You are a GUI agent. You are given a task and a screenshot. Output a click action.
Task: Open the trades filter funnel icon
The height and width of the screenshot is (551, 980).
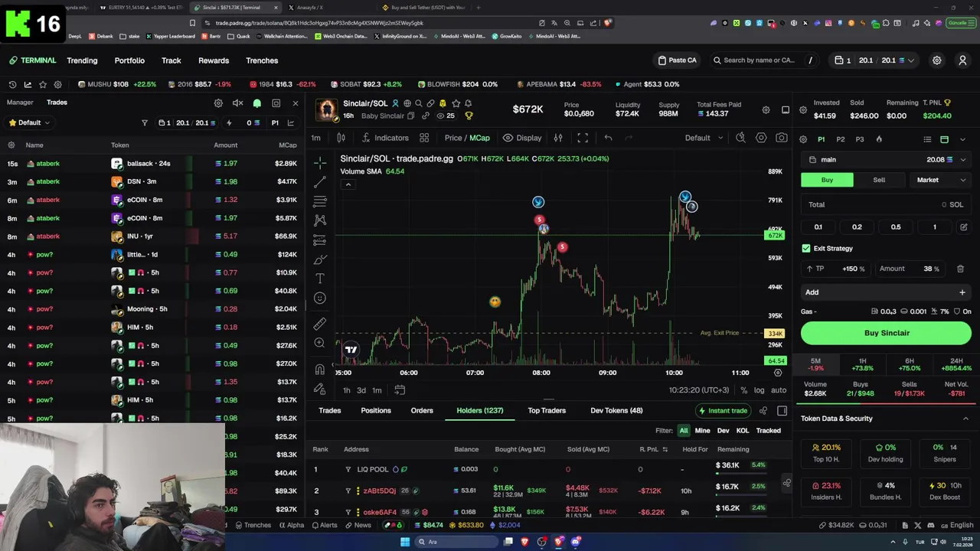tap(145, 122)
